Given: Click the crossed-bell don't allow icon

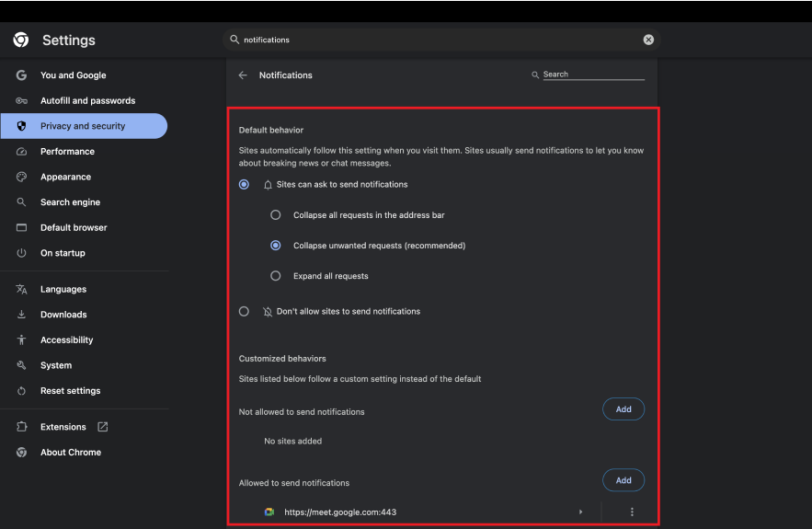Looking at the screenshot, I should pyautogui.click(x=268, y=311).
